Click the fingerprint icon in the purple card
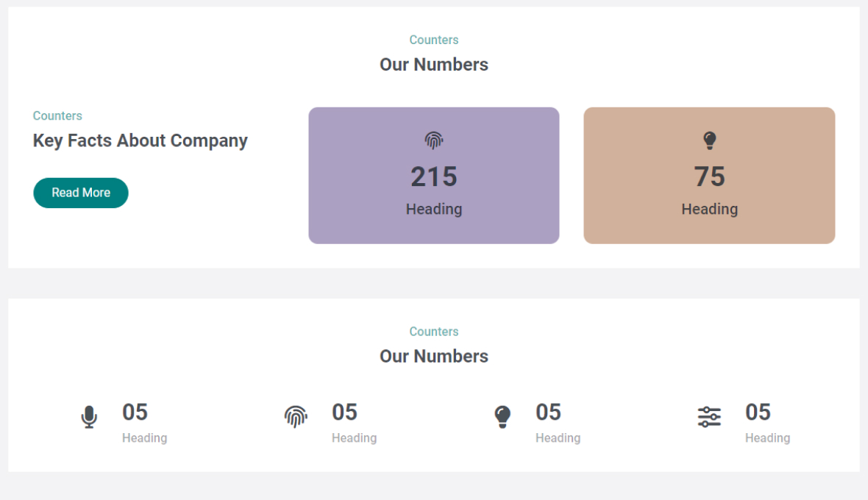 pyautogui.click(x=434, y=140)
